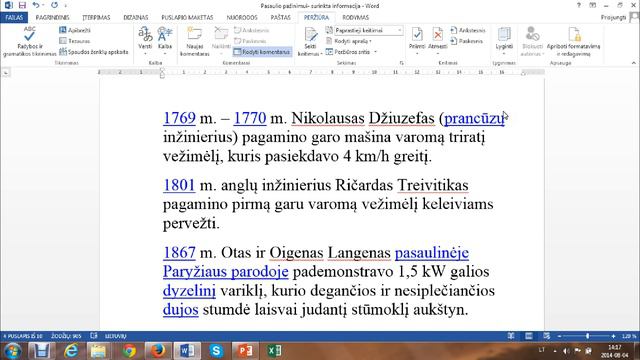
Task: Switch to PAGRINDINIS tab
Action: point(52,18)
